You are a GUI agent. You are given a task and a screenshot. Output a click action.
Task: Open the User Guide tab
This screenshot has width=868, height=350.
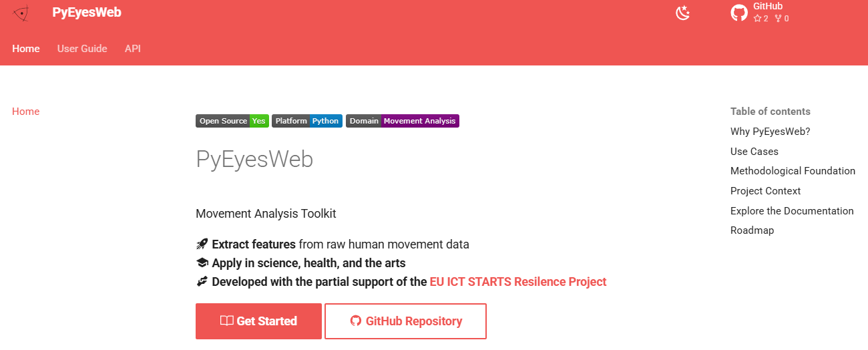coord(82,49)
